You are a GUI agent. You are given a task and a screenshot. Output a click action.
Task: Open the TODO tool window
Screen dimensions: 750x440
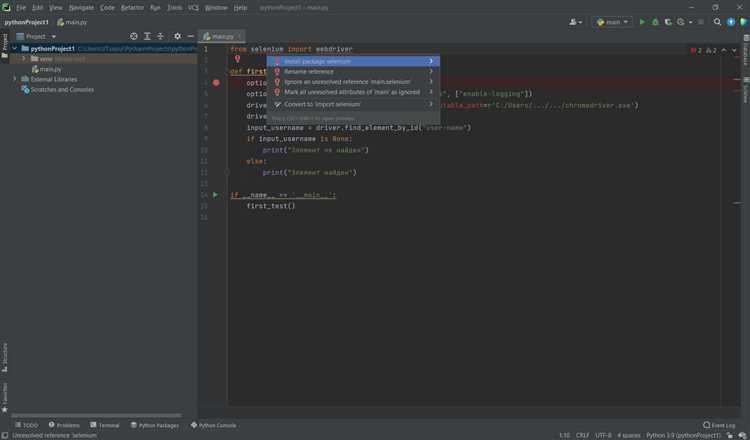click(x=26, y=425)
